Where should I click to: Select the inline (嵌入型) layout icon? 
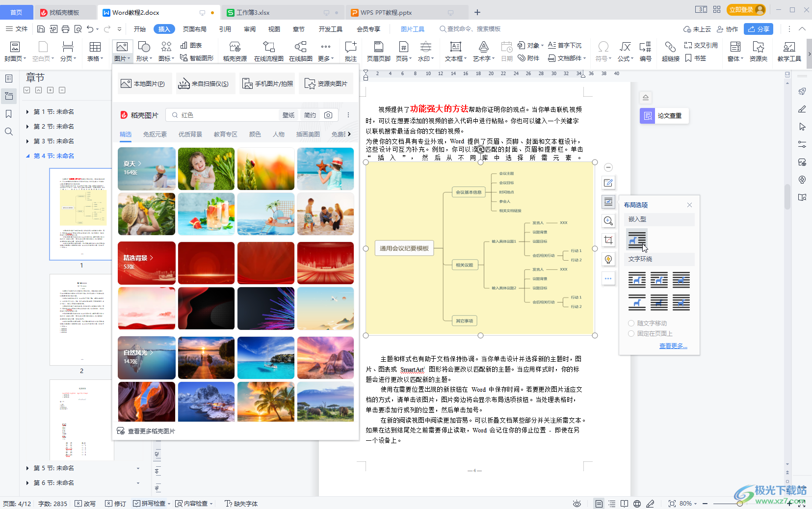tap(637, 239)
